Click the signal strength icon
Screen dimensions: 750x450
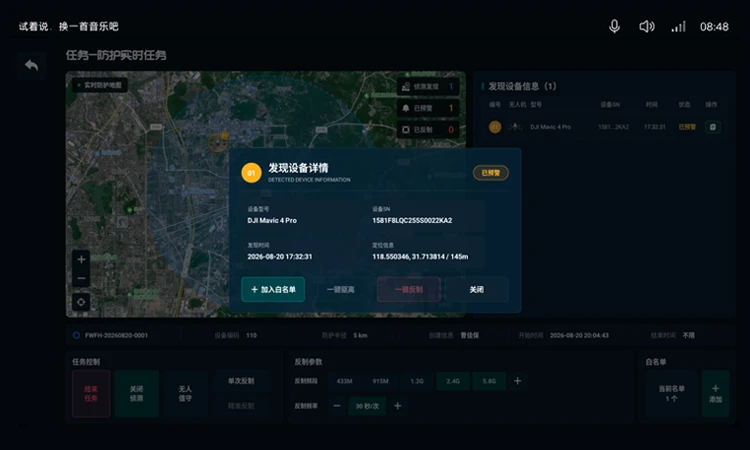click(678, 26)
